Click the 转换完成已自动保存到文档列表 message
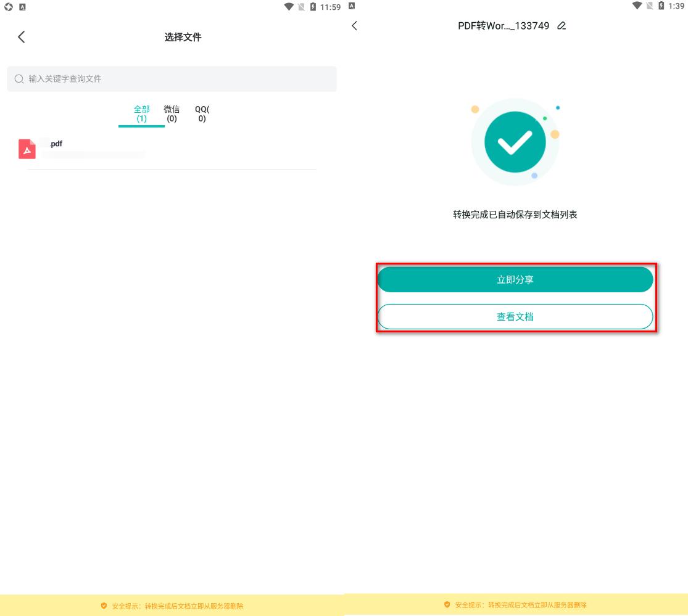This screenshot has width=688, height=616. pyautogui.click(x=515, y=215)
